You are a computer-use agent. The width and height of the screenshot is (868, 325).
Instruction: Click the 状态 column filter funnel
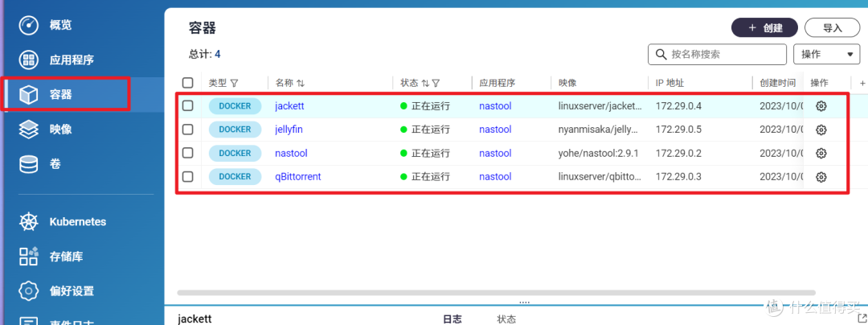click(x=436, y=83)
